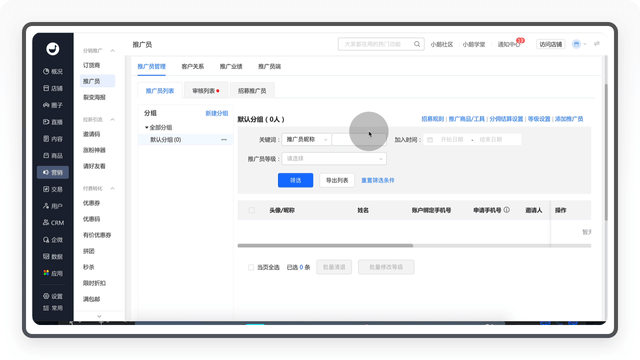Open the CRM section in the sidebar
Screen dimensions: 640x360
click(53, 223)
